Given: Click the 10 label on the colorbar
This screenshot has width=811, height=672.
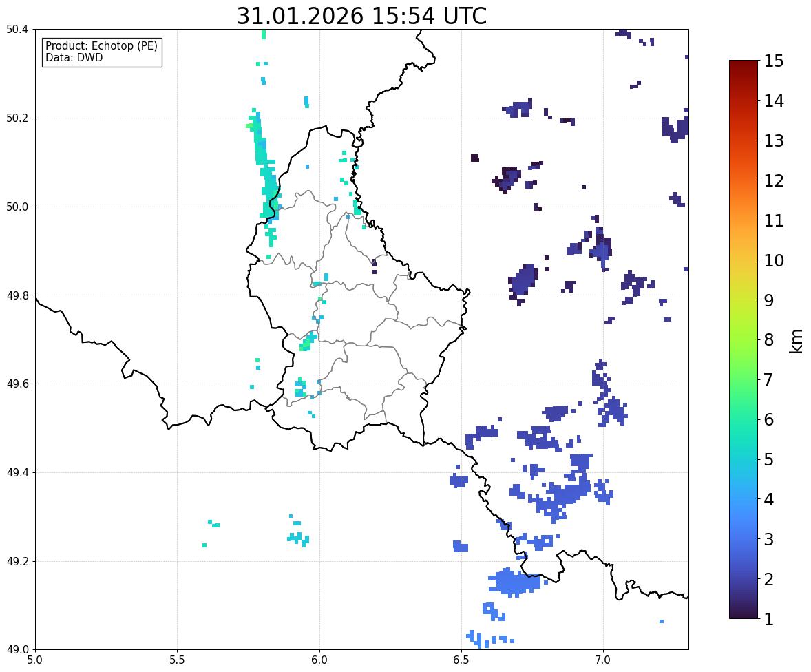Looking at the screenshot, I should click(775, 260).
